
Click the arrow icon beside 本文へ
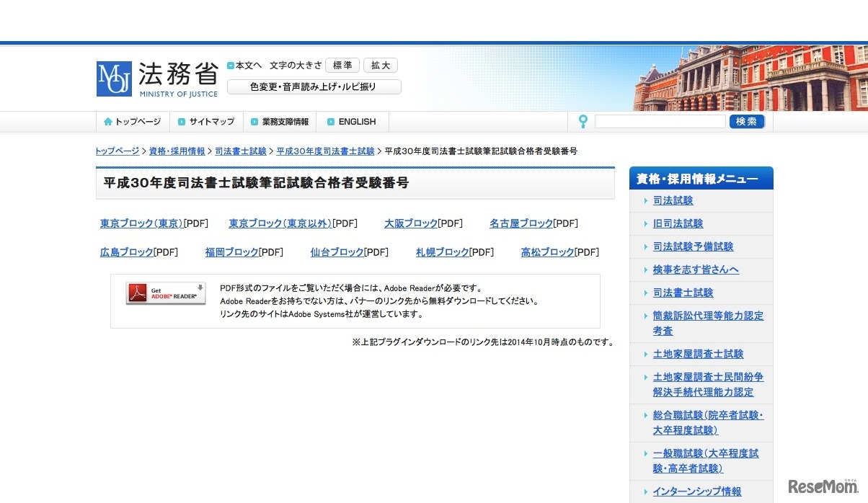coord(230,65)
